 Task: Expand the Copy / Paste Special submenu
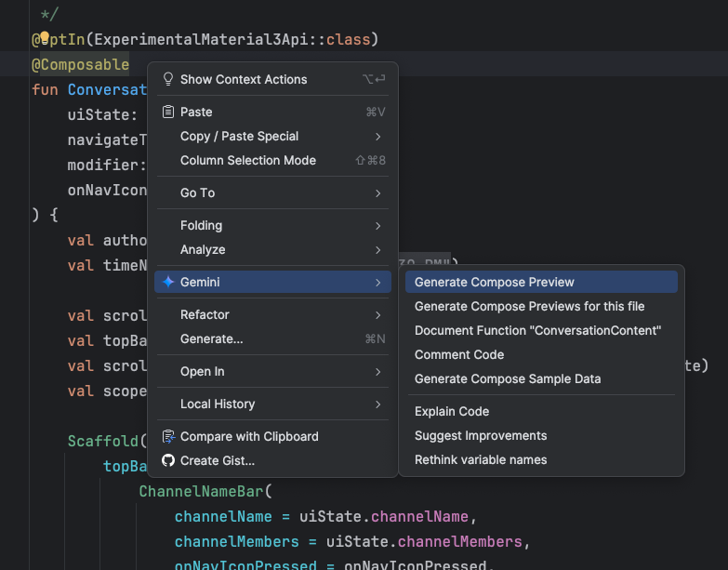click(x=377, y=136)
